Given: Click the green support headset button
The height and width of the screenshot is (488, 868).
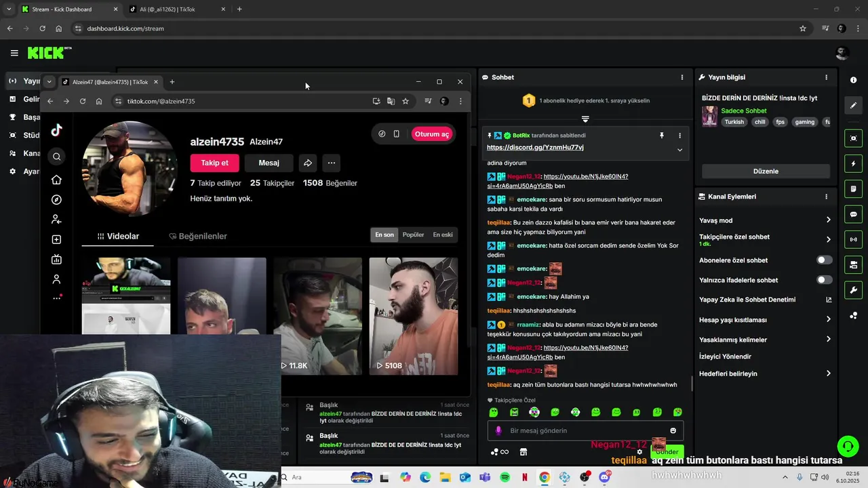Looking at the screenshot, I should [x=848, y=446].
